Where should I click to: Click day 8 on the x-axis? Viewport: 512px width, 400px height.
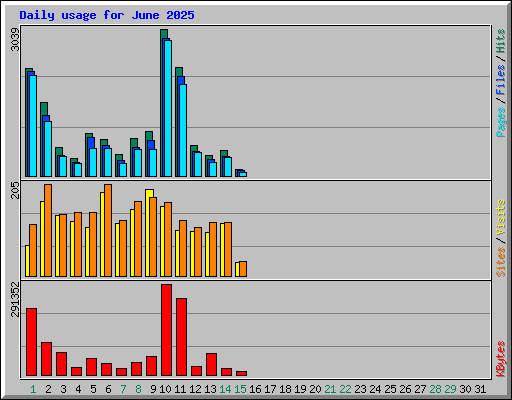pos(138,389)
